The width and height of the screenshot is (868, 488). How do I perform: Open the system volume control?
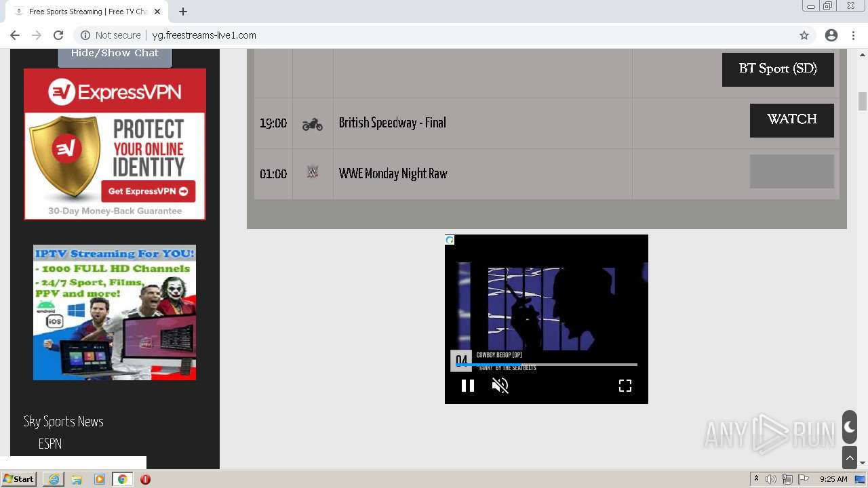pos(771,479)
